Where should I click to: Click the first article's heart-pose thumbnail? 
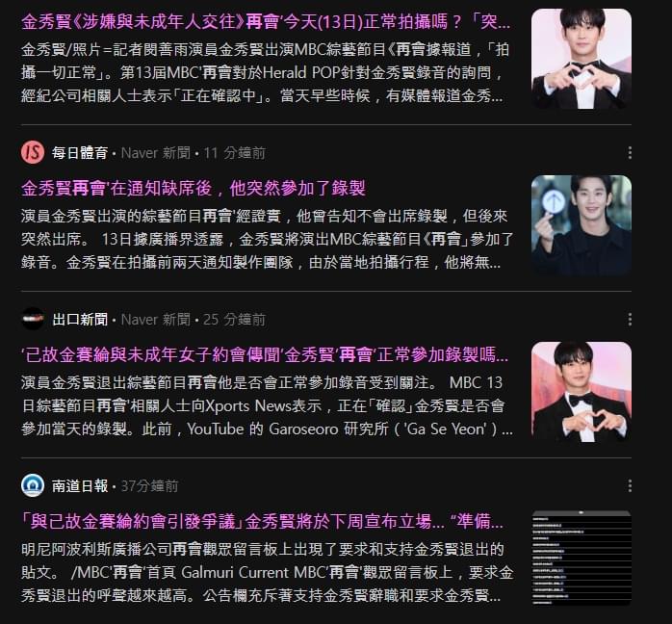point(582,59)
